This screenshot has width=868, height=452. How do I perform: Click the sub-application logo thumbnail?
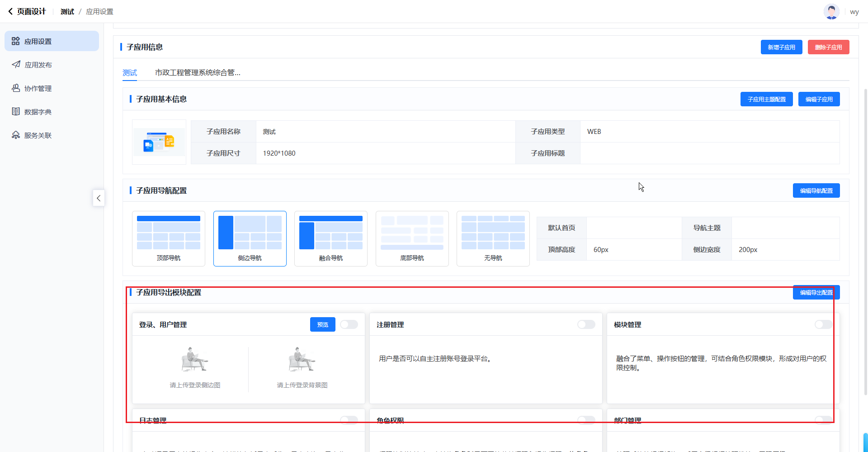159,142
